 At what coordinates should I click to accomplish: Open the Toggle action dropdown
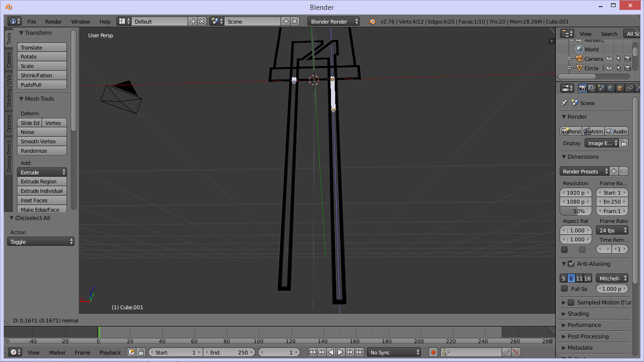[x=41, y=241]
